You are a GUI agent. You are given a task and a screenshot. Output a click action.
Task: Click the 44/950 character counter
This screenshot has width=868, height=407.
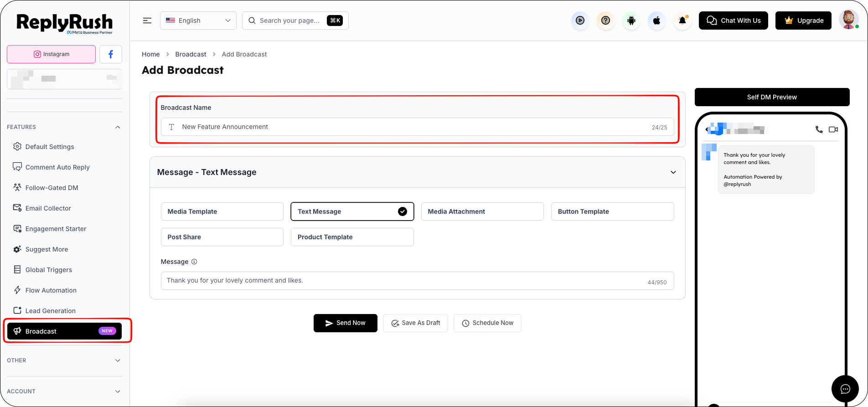[657, 283]
